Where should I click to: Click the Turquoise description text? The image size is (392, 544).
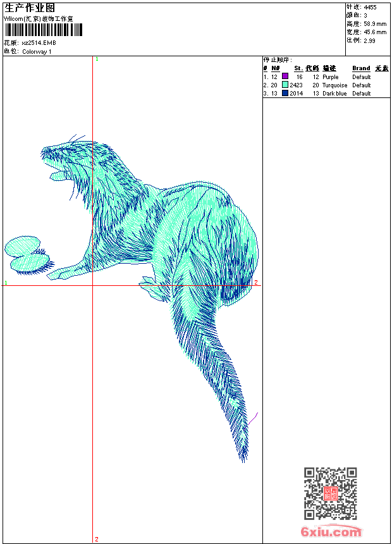(x=334, y=85)
